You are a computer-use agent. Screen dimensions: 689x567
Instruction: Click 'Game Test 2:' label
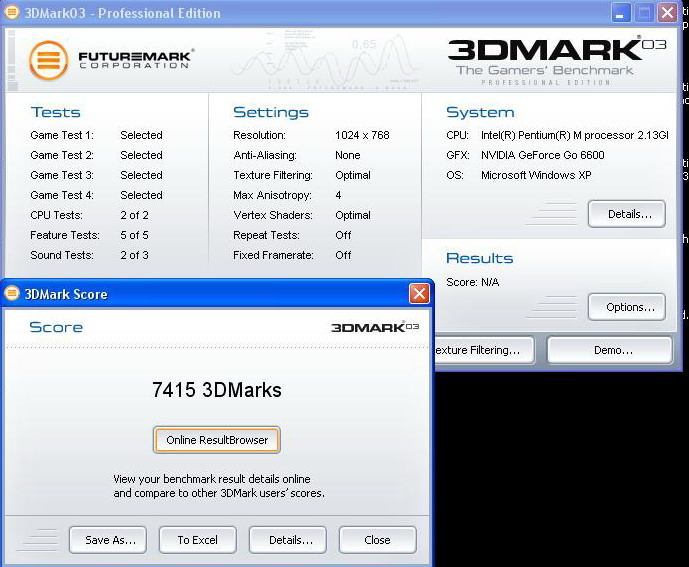[62, 155]
